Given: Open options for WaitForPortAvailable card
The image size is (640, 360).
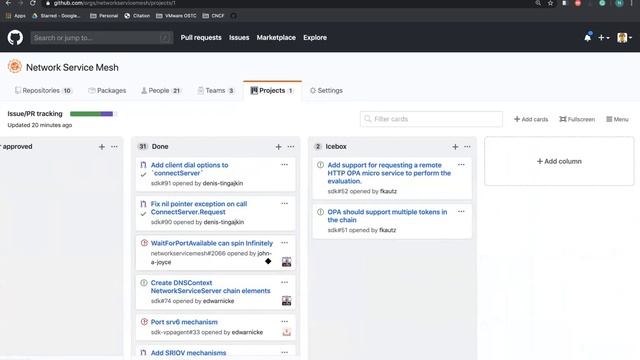Looking at the screenshot, I should pyautogui.click(x=284, y=242).
